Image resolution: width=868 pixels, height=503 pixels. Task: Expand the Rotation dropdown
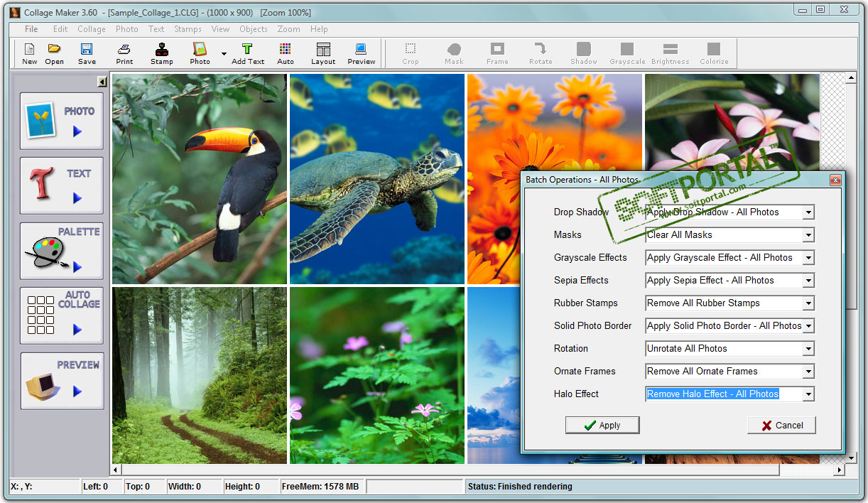pos(808,349)
